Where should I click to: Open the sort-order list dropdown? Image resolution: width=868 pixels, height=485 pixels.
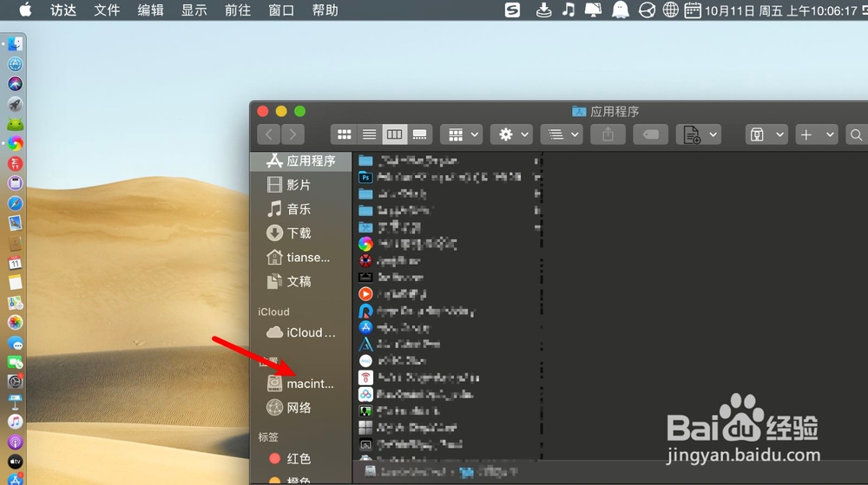click(x=562, y=134)
